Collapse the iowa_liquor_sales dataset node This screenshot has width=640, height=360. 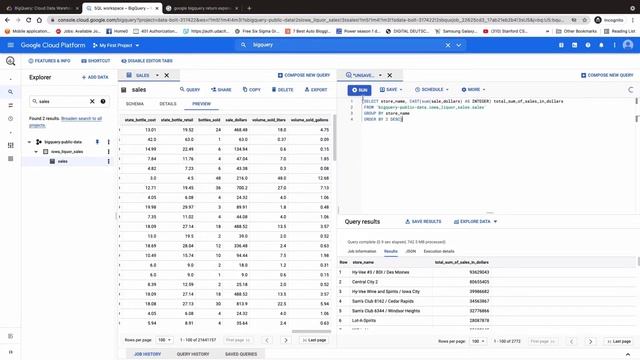pyautogui.click(x=36, y=152)
